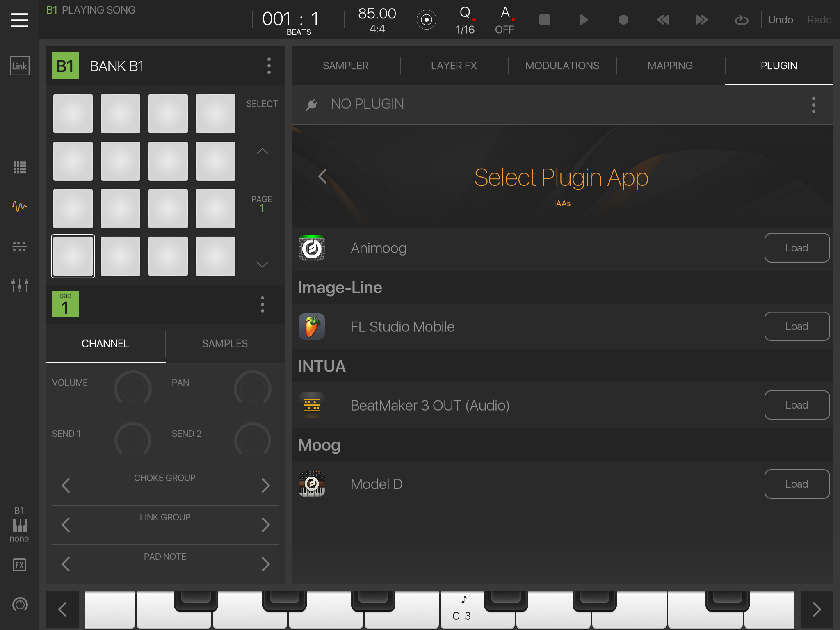Load FL Studio Mobile plugin

tap(797, 326)
